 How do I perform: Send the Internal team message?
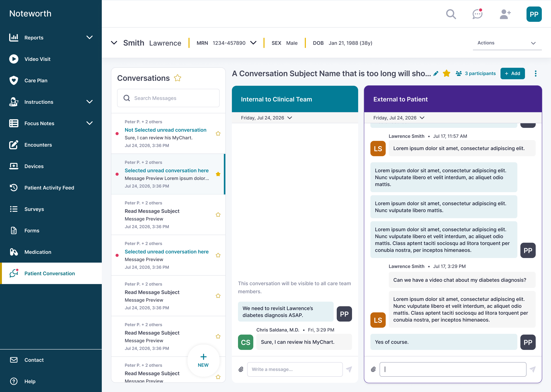point(349,369)
